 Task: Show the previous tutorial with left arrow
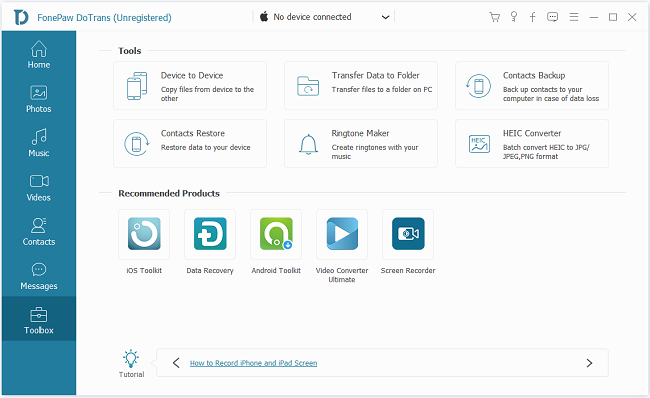(x=176, y=363)
